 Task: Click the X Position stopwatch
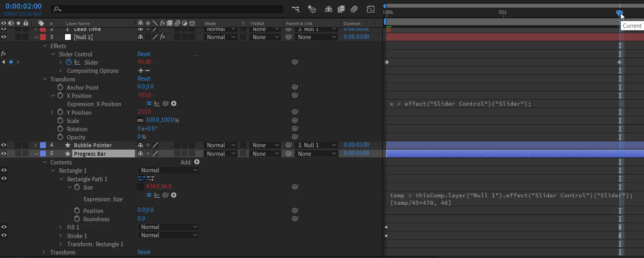click(60, 96)
